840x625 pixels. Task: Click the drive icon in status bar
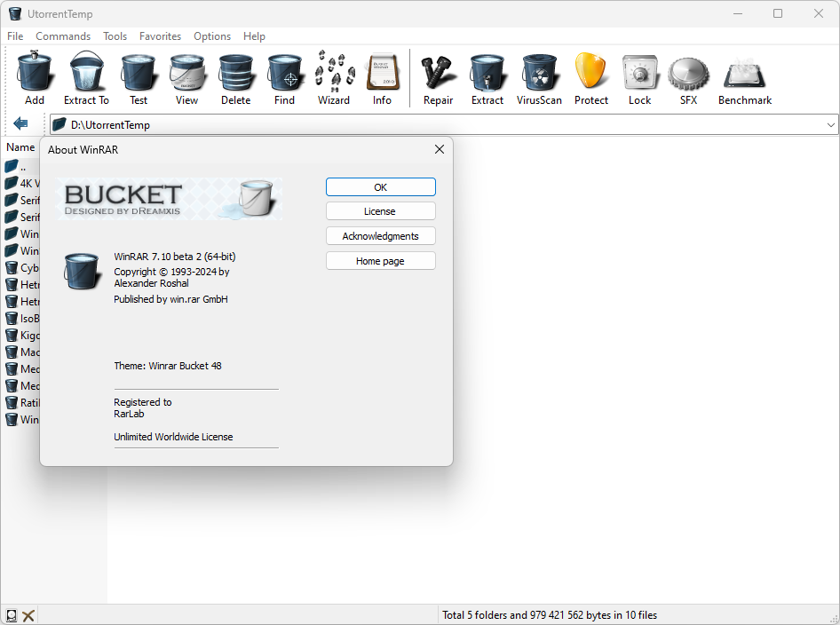[x=11, y=615]
